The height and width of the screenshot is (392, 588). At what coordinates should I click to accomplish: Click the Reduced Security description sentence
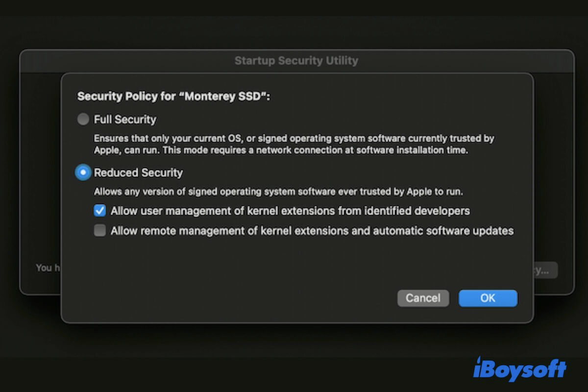(x=278, y=191)
